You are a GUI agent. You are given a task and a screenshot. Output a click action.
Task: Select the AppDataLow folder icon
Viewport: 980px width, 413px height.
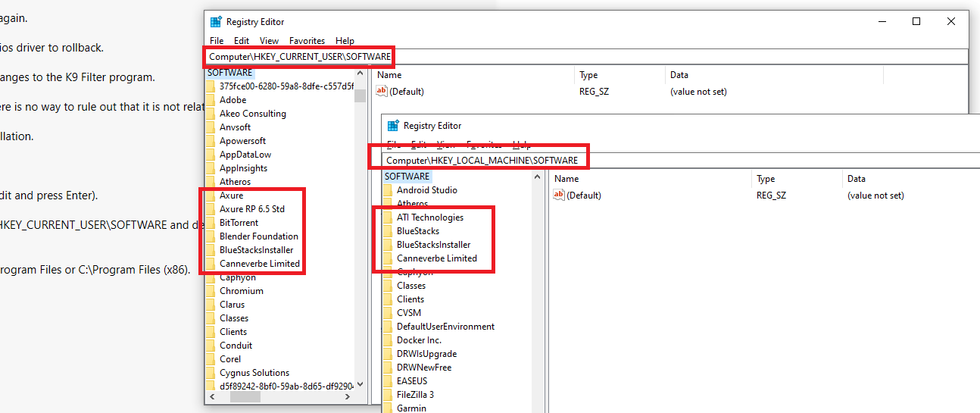click(211, 155)
